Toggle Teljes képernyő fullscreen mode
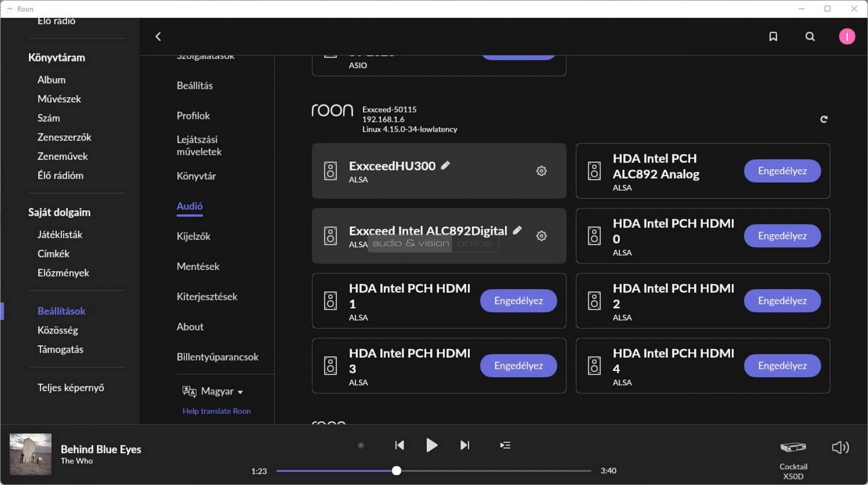 point(71,387)
